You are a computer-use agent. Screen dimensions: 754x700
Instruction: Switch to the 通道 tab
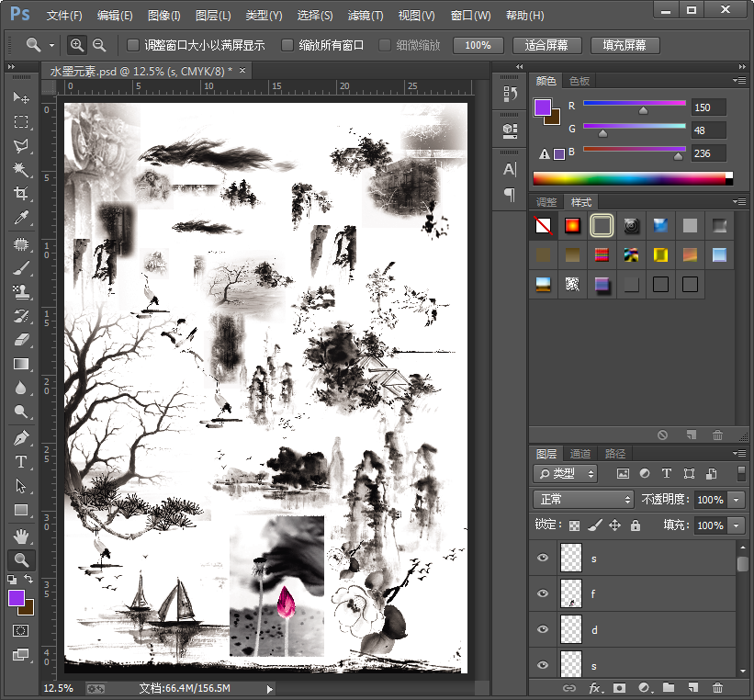(x=580, y=454)
